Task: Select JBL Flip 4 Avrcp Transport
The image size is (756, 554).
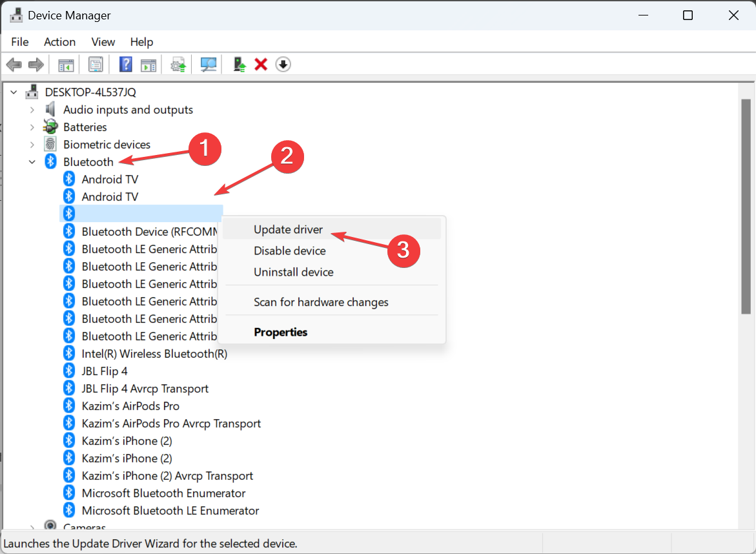Action: (145, 388)
